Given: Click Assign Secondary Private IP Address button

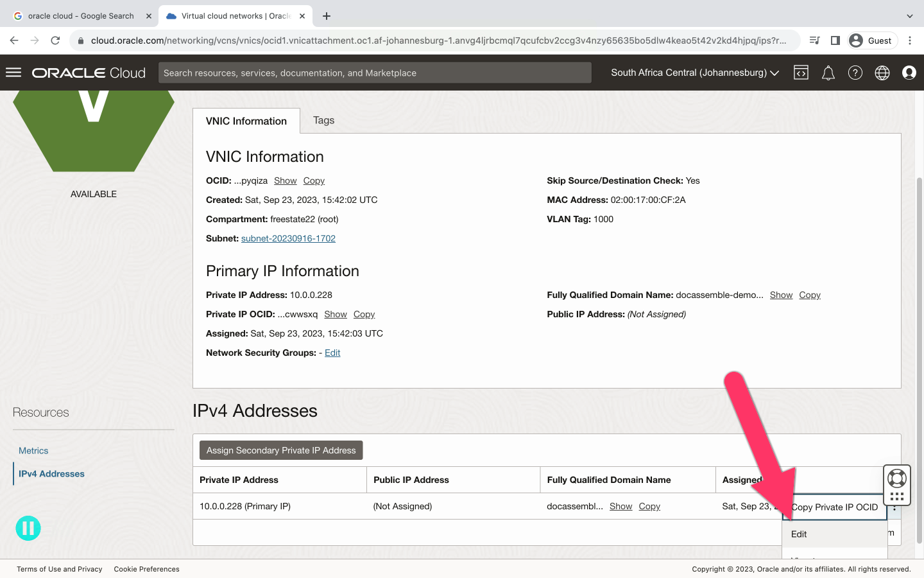Looking at the screenshot, I should (x=281, y=450).
